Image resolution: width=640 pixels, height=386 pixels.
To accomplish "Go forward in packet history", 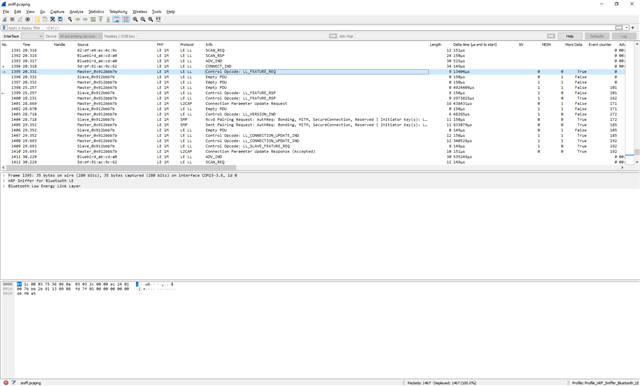I will point(85,19).
